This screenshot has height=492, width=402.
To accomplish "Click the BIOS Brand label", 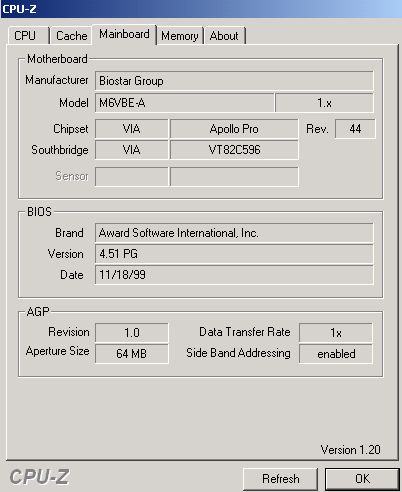I will point(69,233).
